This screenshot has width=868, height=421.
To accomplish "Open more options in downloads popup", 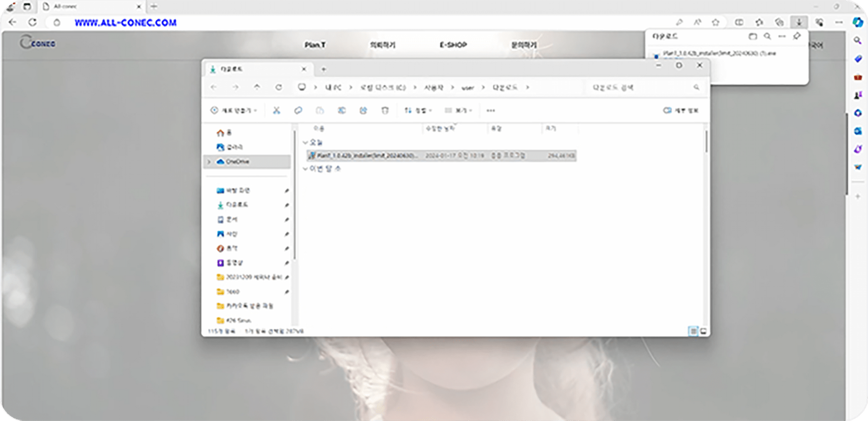I will [x=782, y=36].
